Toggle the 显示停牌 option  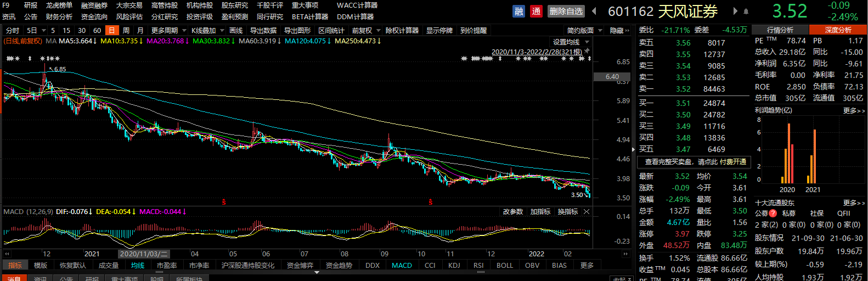439,31
